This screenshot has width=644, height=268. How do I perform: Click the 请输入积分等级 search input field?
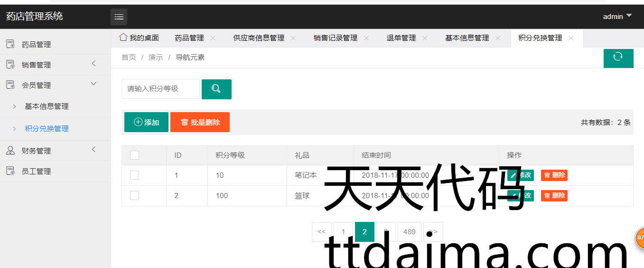[x=160, y=89]
